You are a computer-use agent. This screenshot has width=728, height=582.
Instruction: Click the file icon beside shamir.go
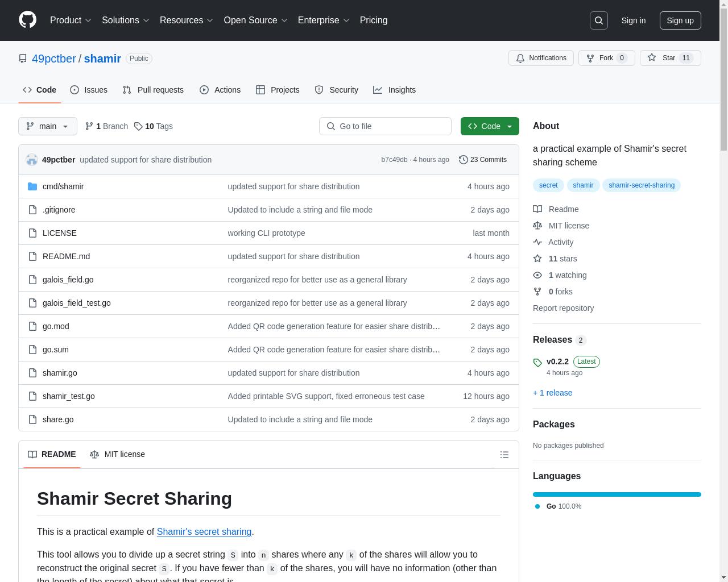click(32, 373)
